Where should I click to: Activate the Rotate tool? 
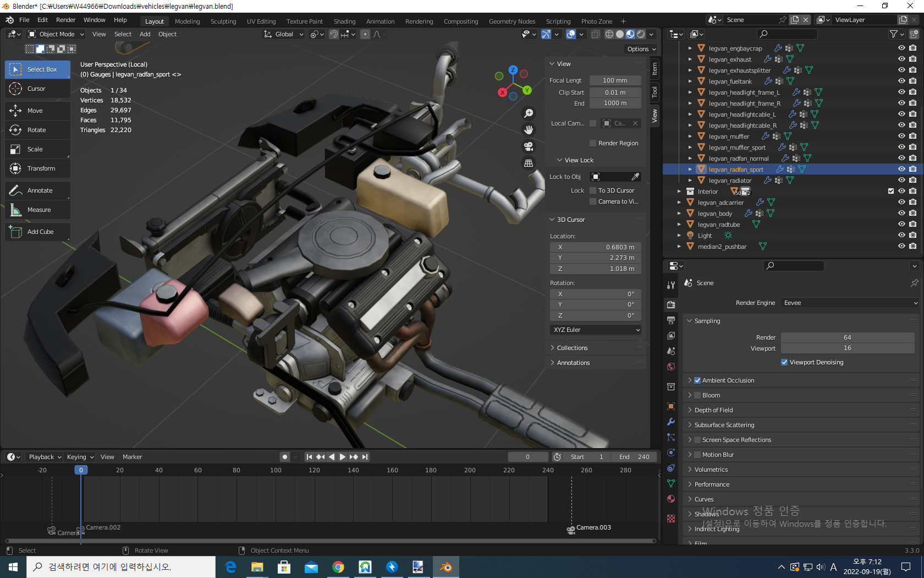pos(36,130)
